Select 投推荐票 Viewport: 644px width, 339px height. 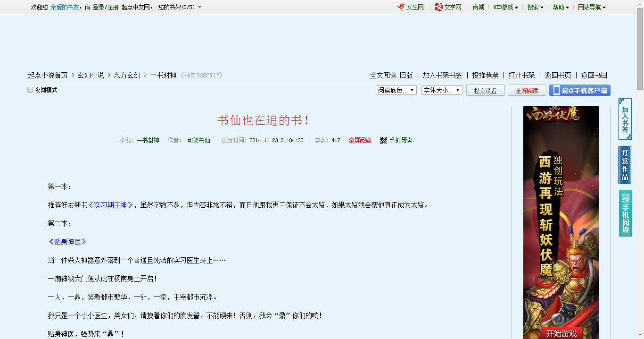click(485, 75)
